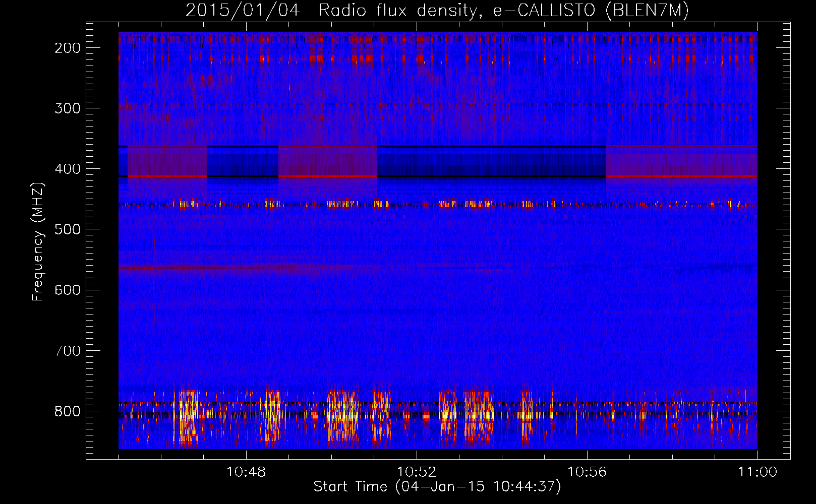Click the 'Start Time (04-Jan-15 10:44:37)' label

437,487
